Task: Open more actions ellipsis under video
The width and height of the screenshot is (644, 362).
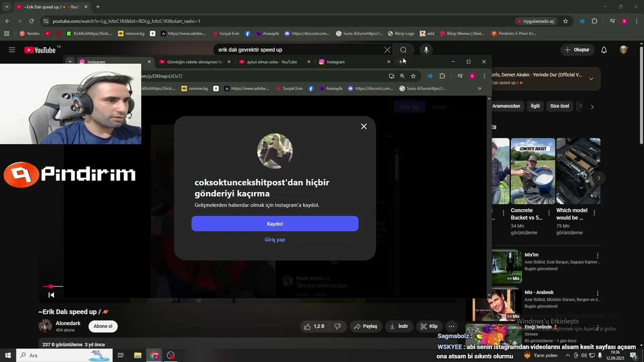Action: pos(451,326)
